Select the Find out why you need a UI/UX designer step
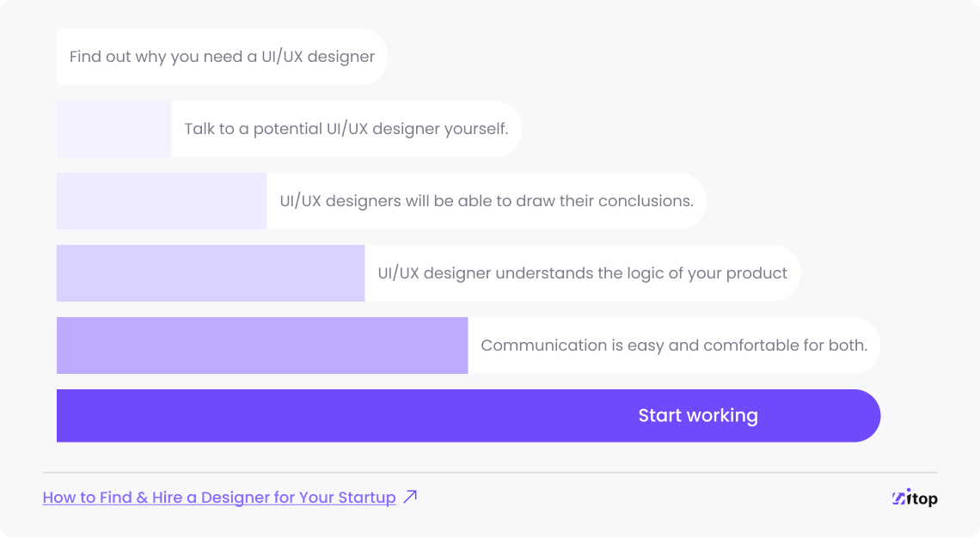980x538 pixels. pos(222,57)
